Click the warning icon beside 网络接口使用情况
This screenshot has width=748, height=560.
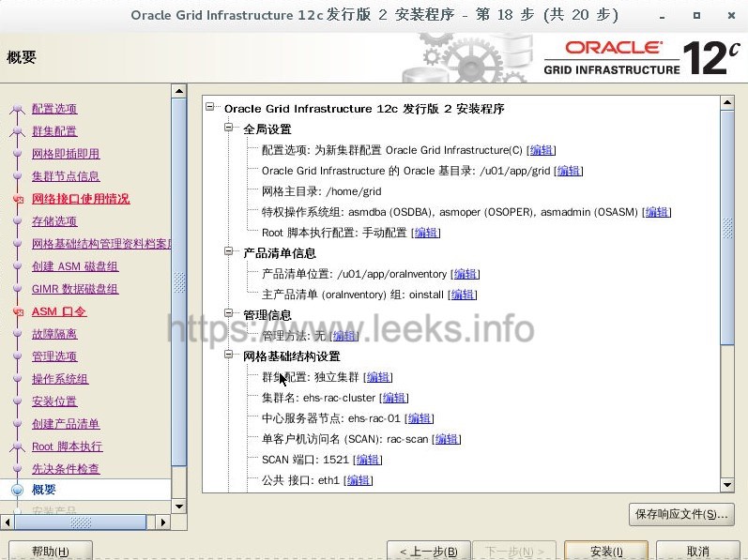pyautogui.click(x=18, y=199)
